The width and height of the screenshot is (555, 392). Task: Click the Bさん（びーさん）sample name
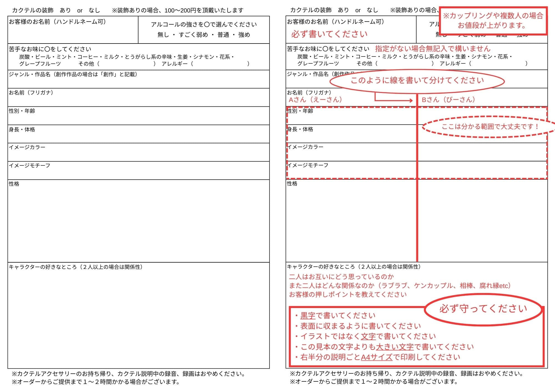click(448, 100)
